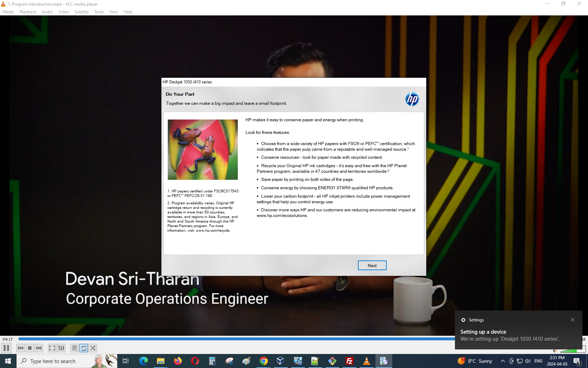
Task: Toggle fullscreen video mode
Action: point(52,348)
